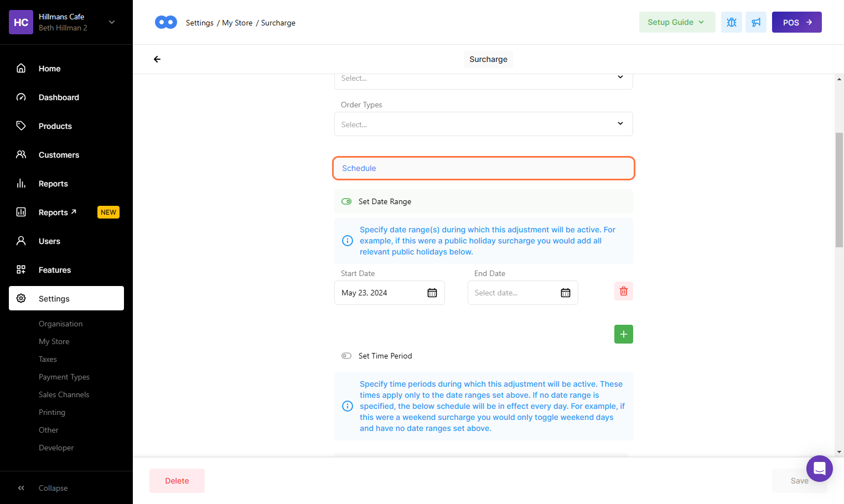This screenshot has width=844, height=504.
Task: Click the End Date input field
Action: [512, 293]
